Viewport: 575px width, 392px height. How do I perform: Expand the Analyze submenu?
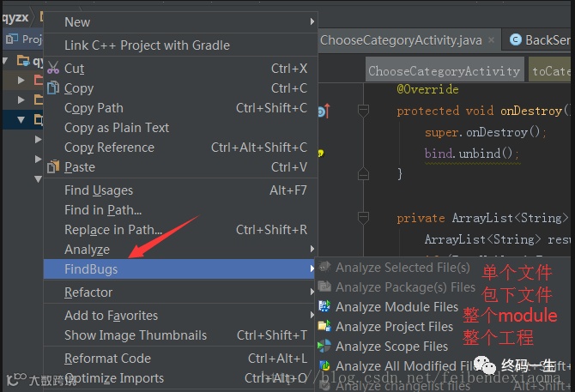pos(87,249)
